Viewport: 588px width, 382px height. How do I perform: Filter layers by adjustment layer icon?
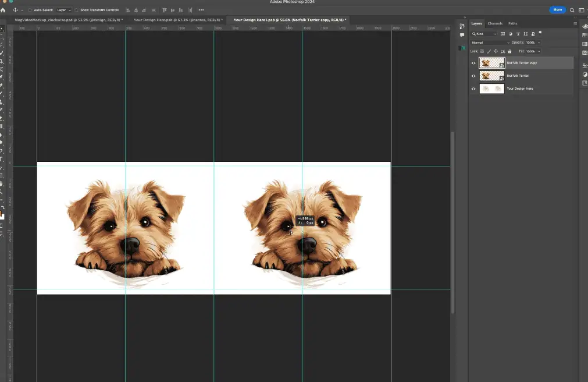pyautogui.click(x=510, y=34)
